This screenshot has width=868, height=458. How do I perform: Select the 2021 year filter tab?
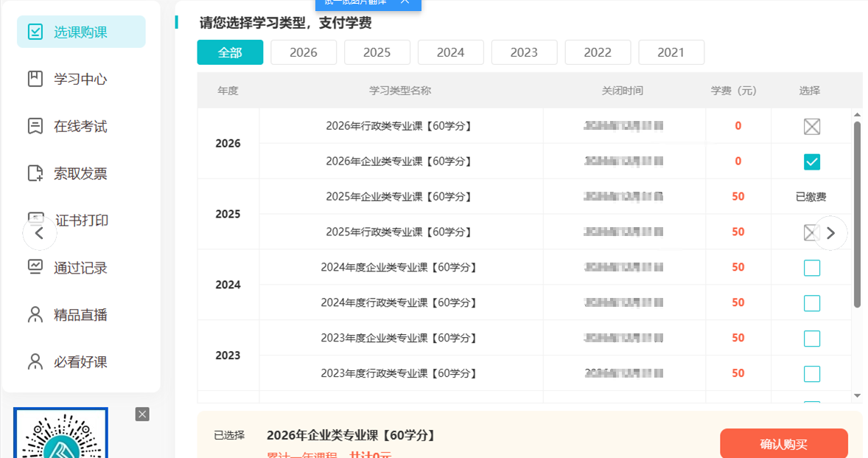(671, 52)
